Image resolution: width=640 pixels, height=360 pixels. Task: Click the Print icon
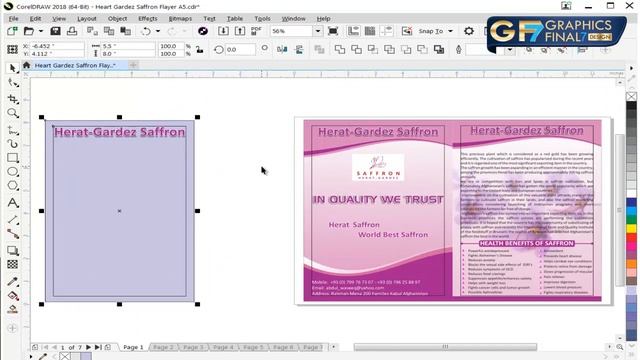[x=72, y=31]
